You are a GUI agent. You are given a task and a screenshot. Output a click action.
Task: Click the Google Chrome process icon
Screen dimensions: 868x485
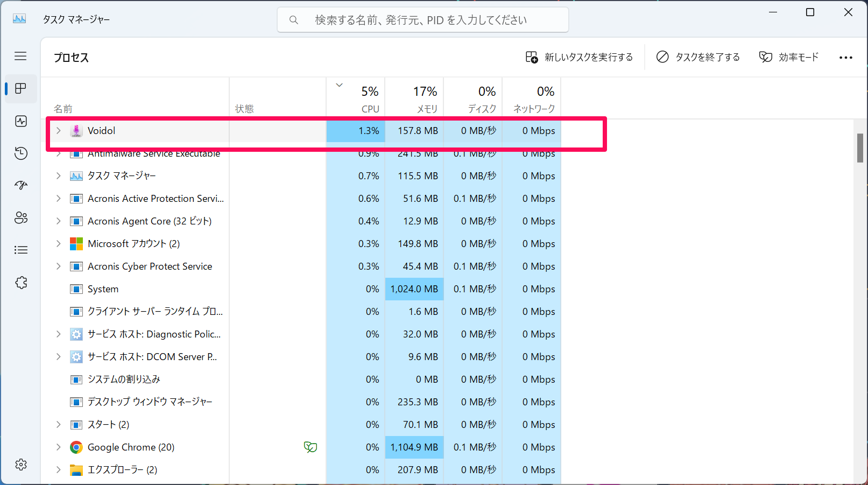tap(76, 447)
